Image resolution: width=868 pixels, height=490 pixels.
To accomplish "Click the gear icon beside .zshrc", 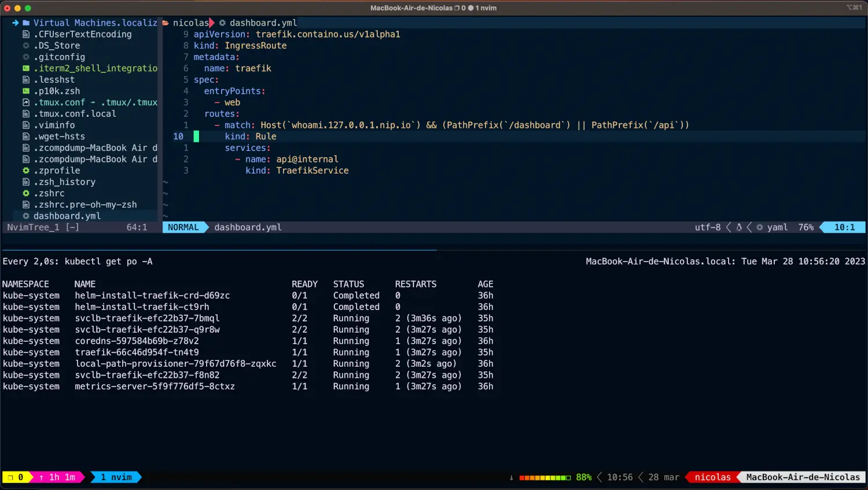I will pyautogui.click(x=25, y=193).
